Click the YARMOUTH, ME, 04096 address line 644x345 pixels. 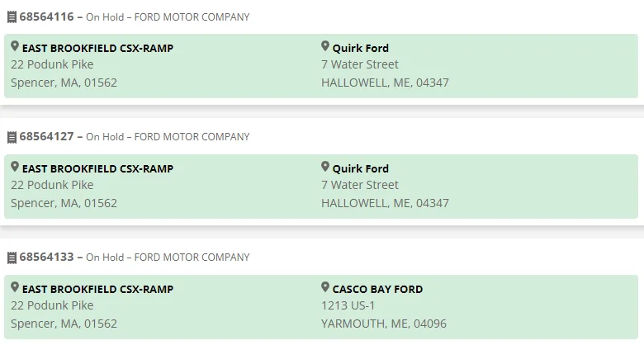click(383, 324)
